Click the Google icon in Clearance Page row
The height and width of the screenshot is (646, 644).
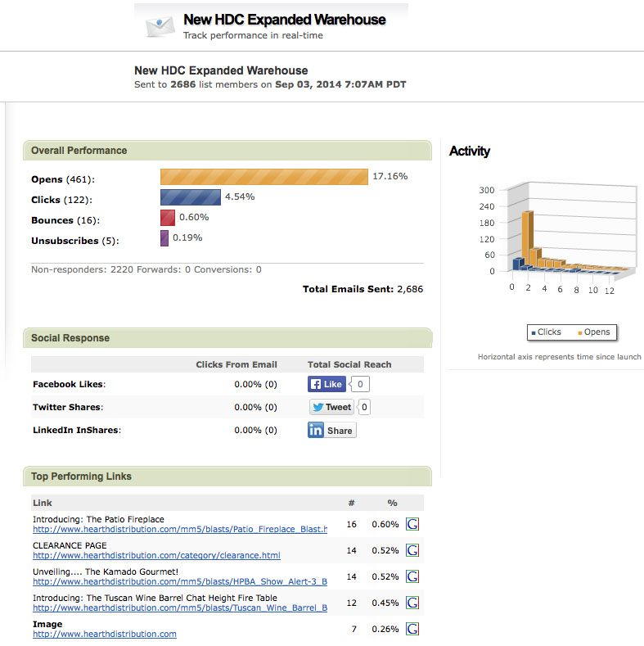(412, 550)
